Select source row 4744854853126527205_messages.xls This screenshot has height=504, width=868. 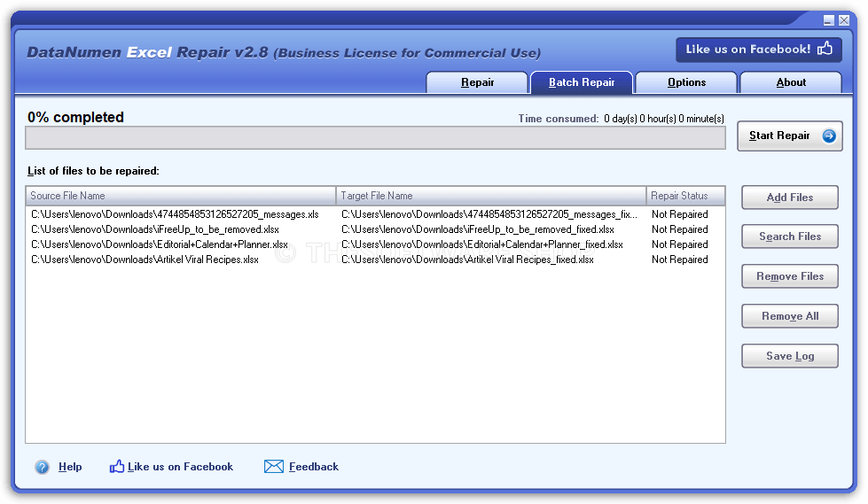[175, 214]
